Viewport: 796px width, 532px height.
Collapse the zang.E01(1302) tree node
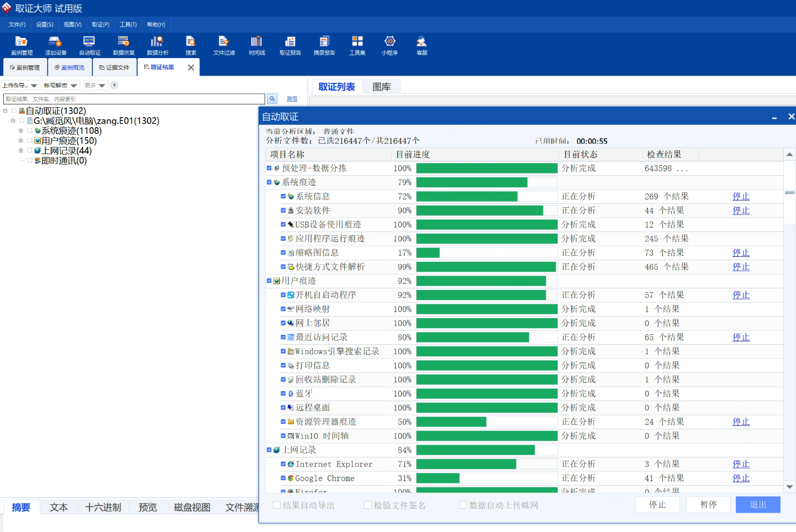coord(13,121)
